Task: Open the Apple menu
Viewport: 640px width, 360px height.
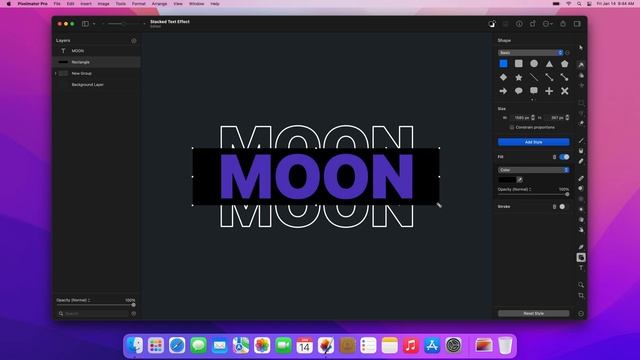Action: coord(9,4)
